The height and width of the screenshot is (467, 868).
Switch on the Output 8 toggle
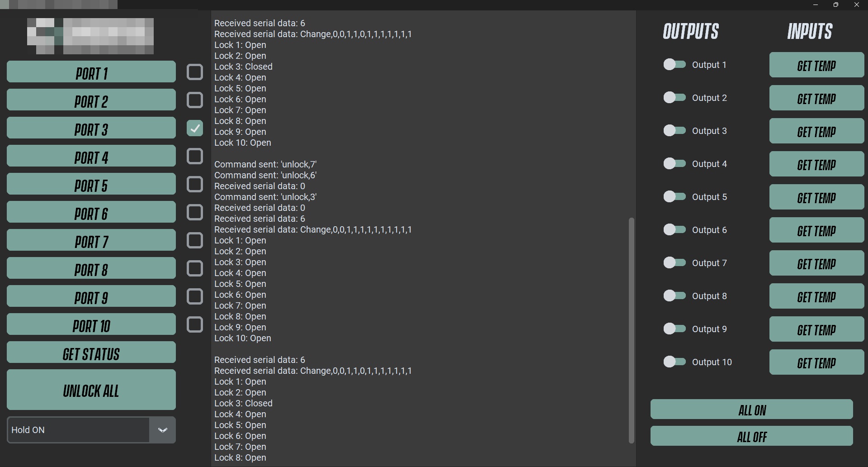click(675, 295)
